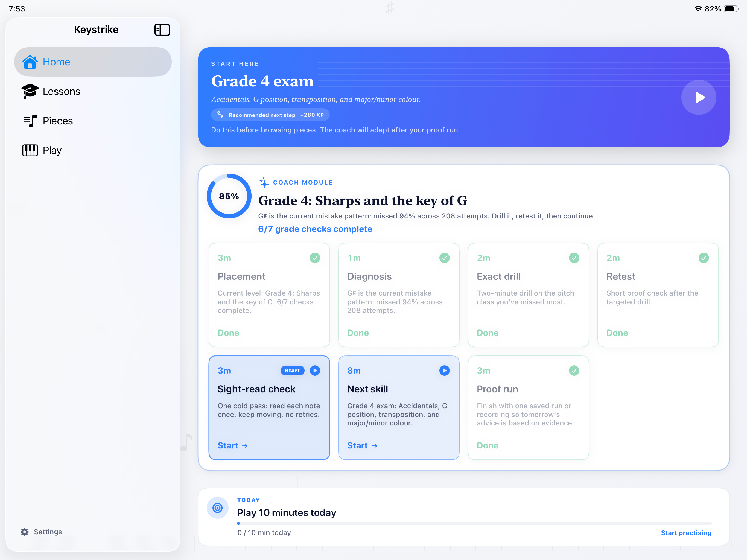This screenshot has height=560, width=747.
Task: Click the Home house icon
Action: tap(30, 62)
